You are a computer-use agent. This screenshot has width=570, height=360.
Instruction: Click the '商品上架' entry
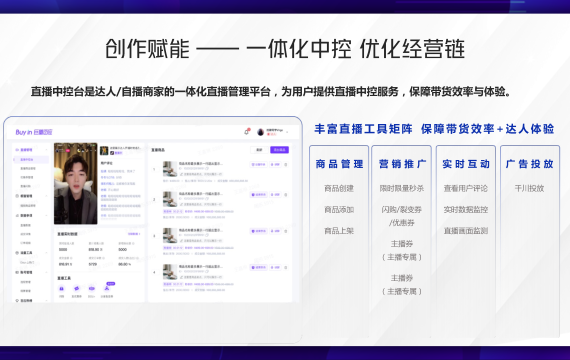click(x=339, y=231)
